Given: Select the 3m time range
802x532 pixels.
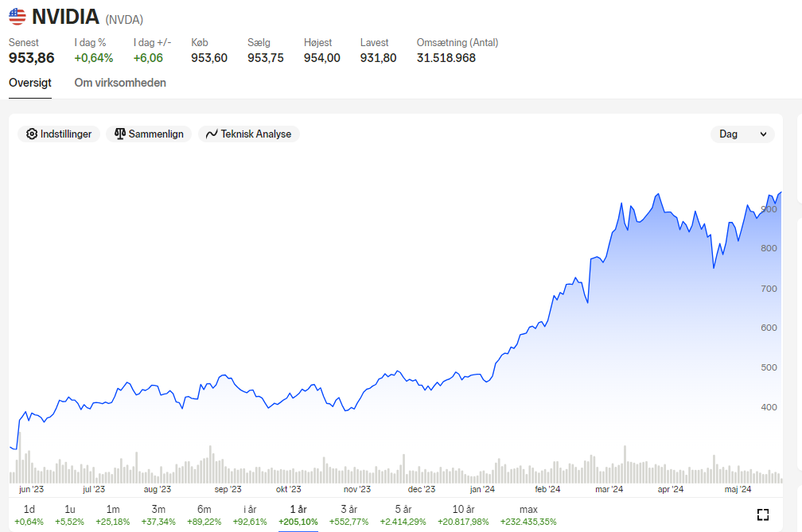Looking at the screenshot, I should [x=158, y=515].
